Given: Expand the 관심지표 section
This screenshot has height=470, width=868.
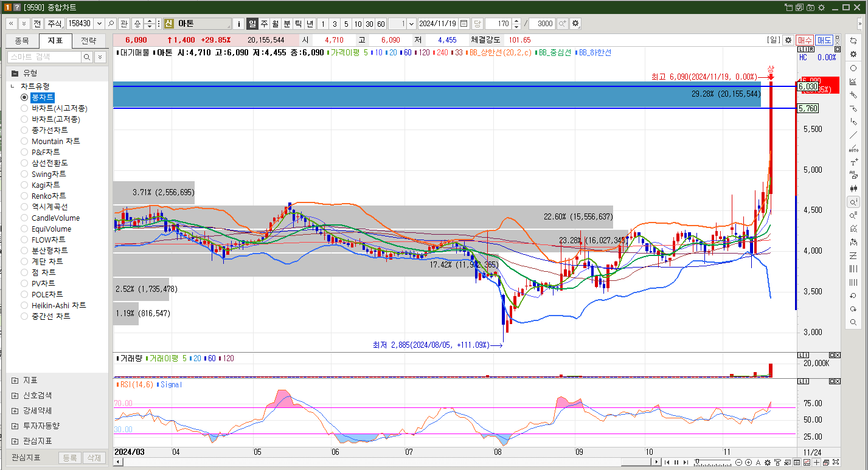Looking at the screenshot, I should 15,441.
